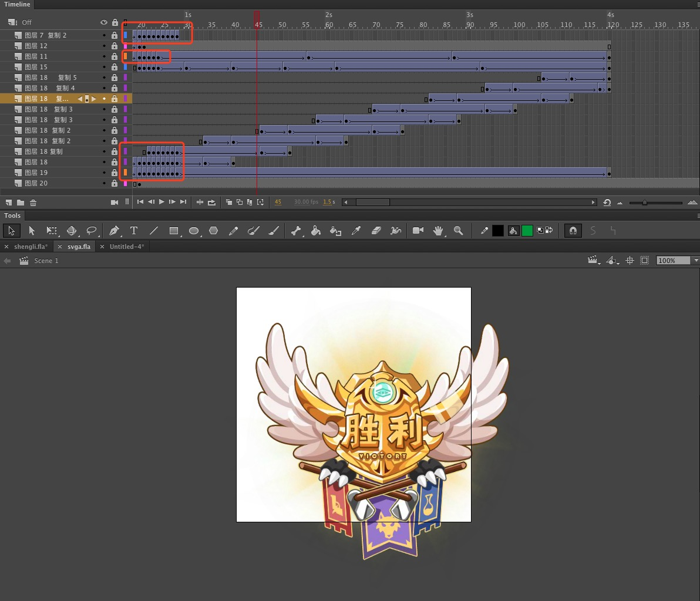Open the Edit Scene dropdown
The width and height of the screenshot is (700, 601).
click(593, 261)
